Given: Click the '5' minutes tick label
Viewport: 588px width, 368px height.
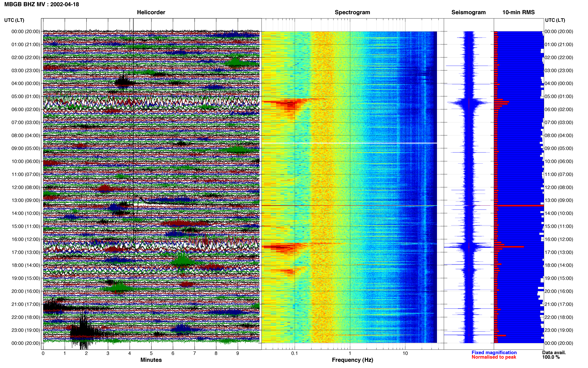Looking at the screenshot, I should click(x=151, y=353).
